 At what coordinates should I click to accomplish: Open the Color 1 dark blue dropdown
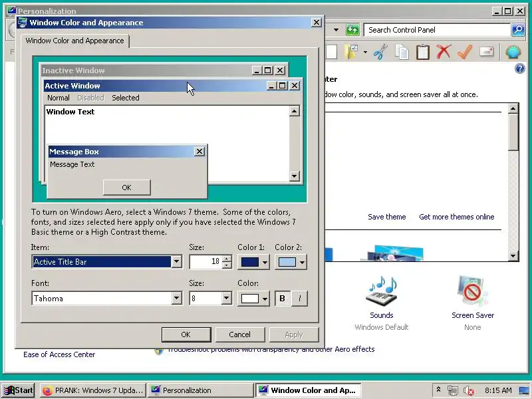[x=253, y=262]
